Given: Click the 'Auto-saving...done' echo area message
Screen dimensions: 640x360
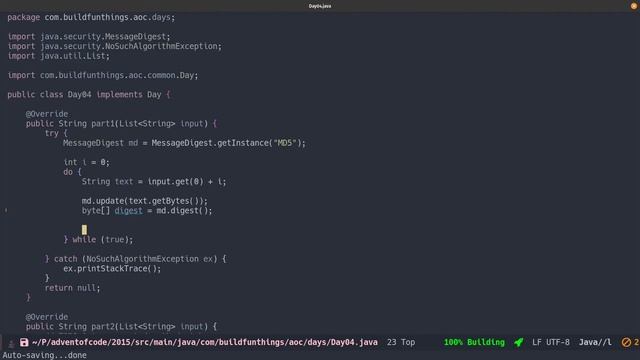Looking at the screenshot, I should [44, 355].
